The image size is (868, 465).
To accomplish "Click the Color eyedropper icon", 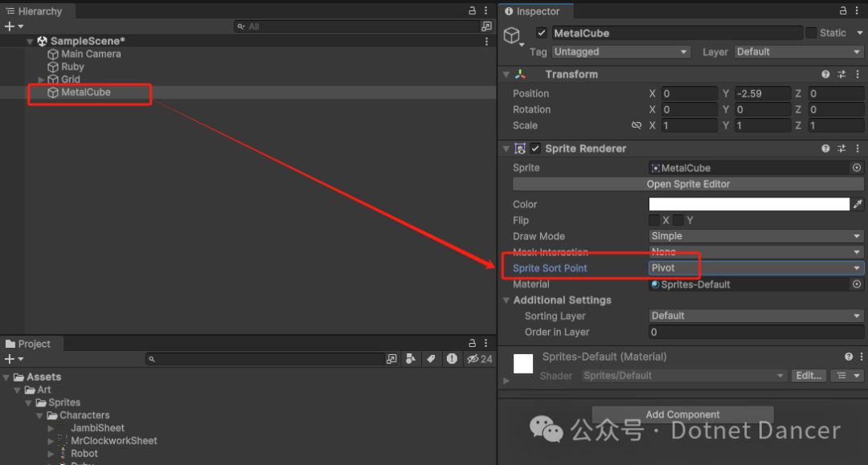I will click(858, 204).
